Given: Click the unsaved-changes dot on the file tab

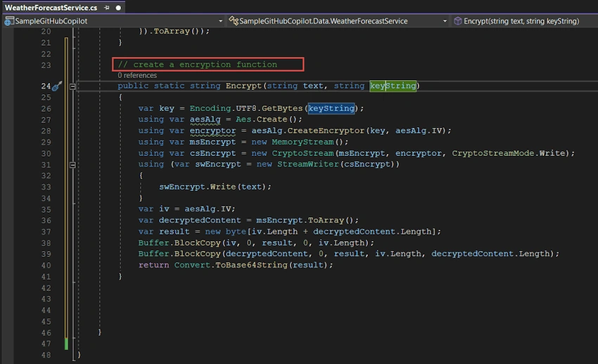Looking at the screenshot, I should (x=118, y=8).
